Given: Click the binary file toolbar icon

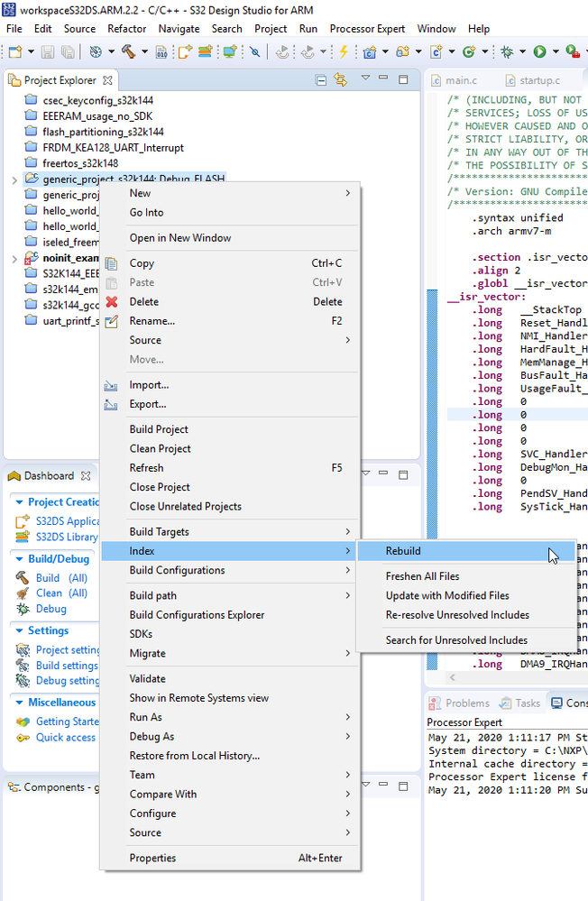Looking at the screenshot, I should click(161, 51).
